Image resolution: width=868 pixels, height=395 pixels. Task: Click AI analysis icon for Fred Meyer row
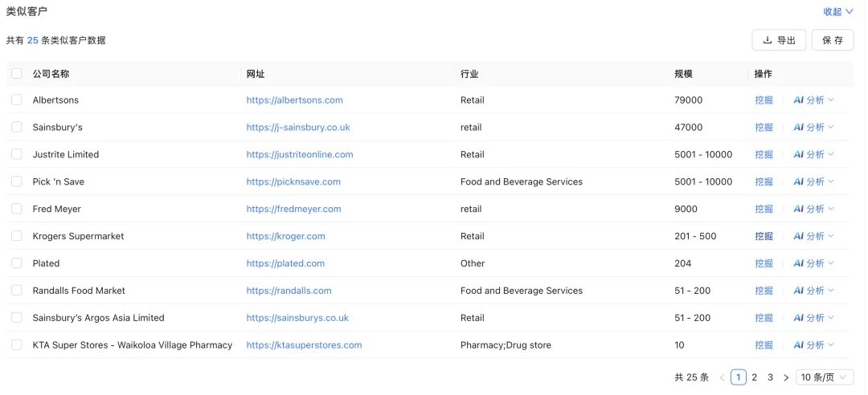[x=799, y=209]
